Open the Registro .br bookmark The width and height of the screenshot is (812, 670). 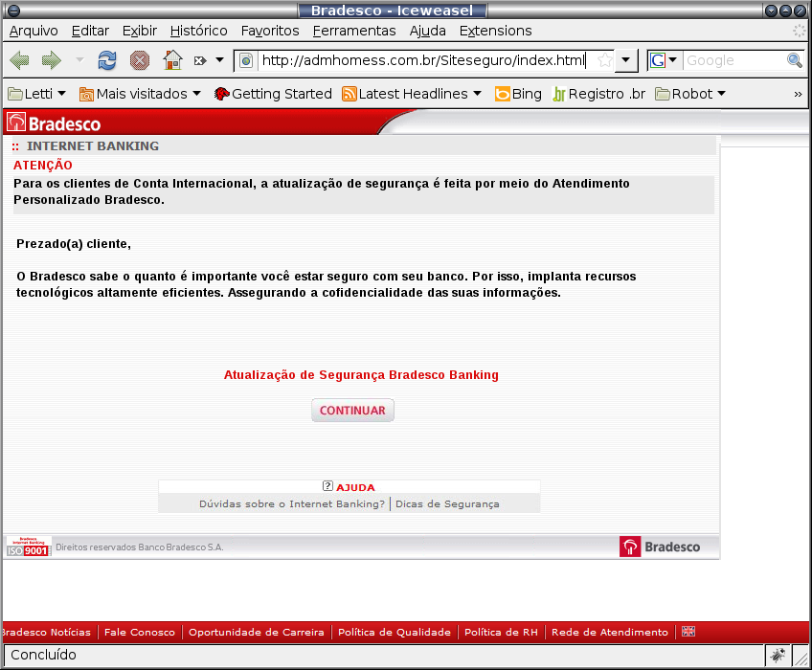tap(598, 94)
